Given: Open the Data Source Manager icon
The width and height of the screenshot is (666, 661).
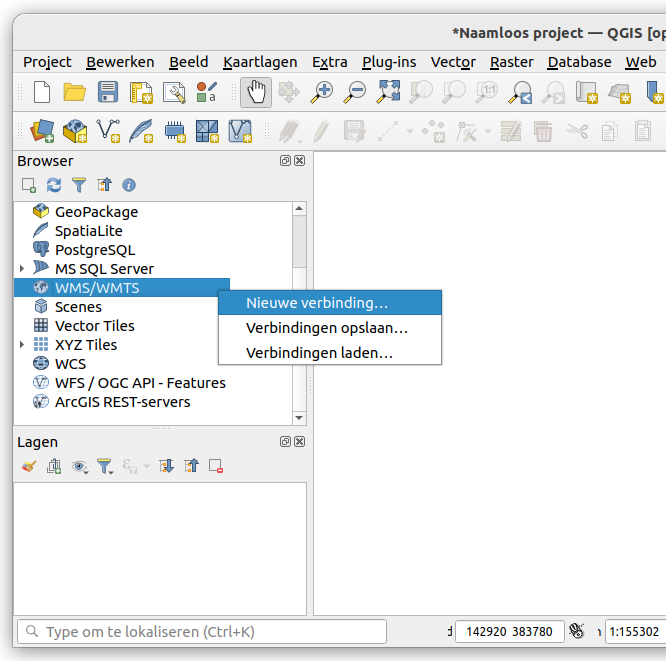Looking at the screenshot, I should (42, 131).
